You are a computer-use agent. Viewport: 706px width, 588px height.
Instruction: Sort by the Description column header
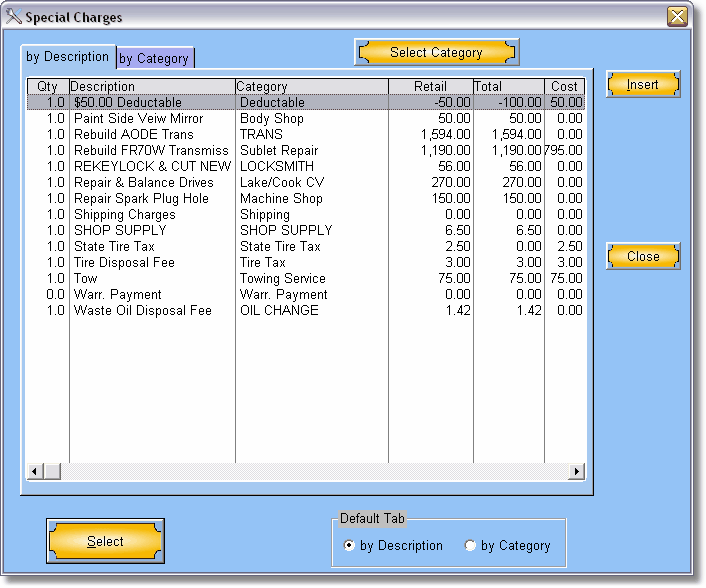click(152, 87)
